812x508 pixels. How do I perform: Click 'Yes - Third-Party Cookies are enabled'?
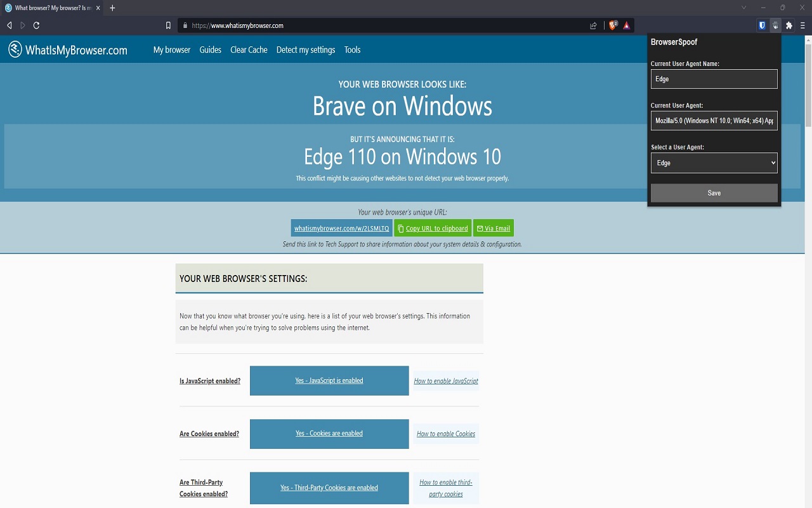click(329, 488)
